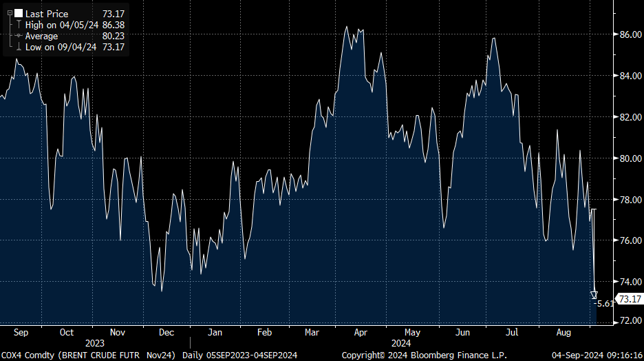
Task: Click the Average line icon in legend
Action: [x=19, y=36]
